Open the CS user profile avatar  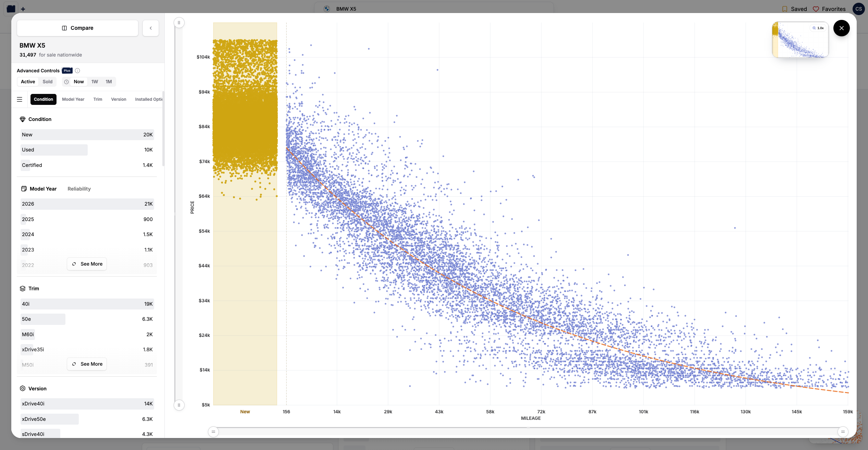[858, 9]
